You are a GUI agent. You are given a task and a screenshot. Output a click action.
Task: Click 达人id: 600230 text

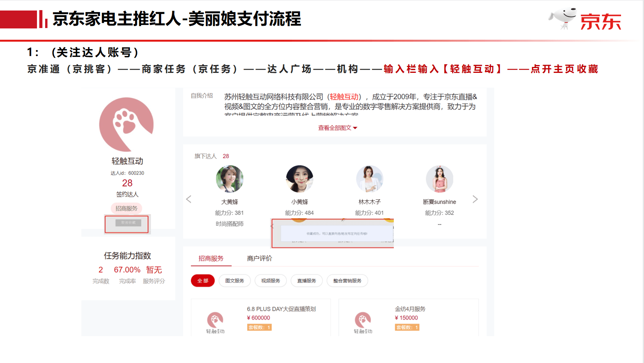point(127,173)
